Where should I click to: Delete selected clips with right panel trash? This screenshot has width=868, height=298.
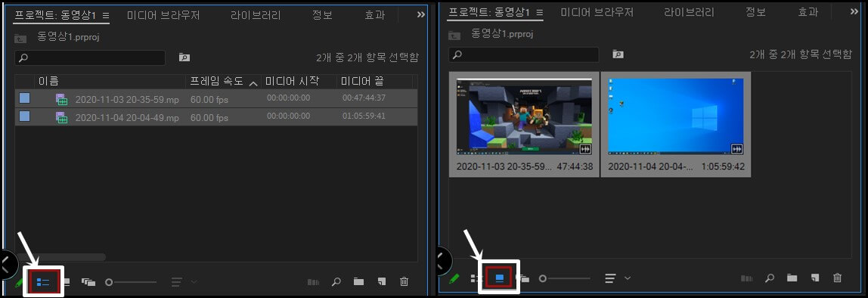pos(838,278)
